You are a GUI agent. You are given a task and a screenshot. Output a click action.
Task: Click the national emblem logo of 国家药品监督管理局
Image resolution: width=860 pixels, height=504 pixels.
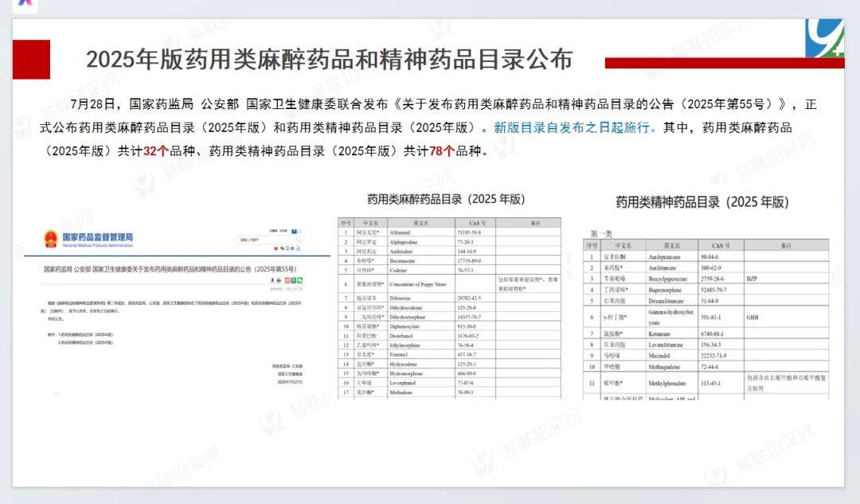(50, 239)
